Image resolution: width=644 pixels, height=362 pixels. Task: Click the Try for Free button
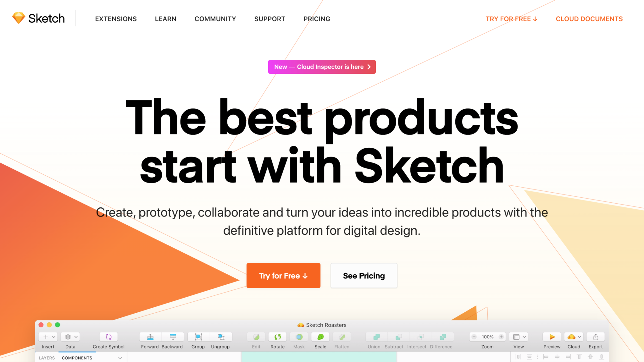tap(283, 275)
